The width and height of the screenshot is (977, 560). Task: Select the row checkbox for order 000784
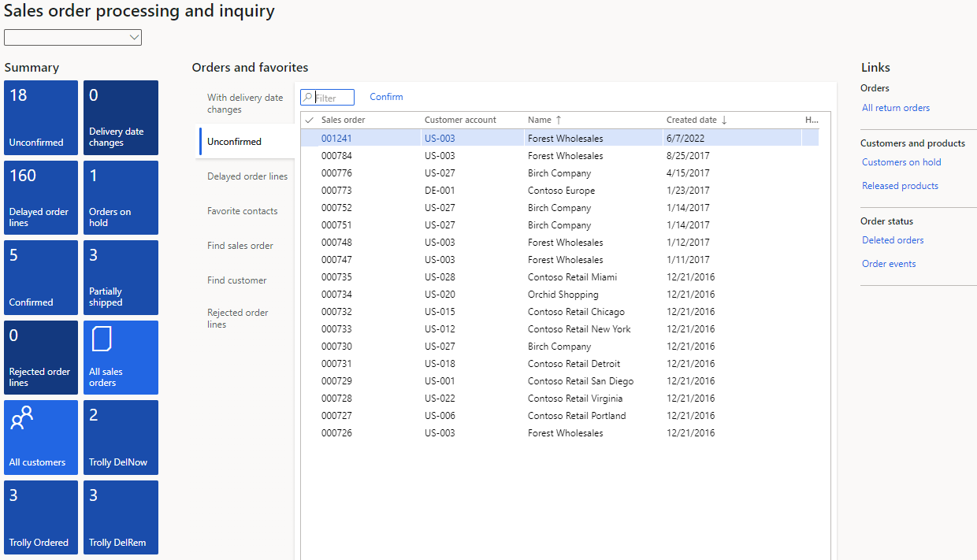308,155
